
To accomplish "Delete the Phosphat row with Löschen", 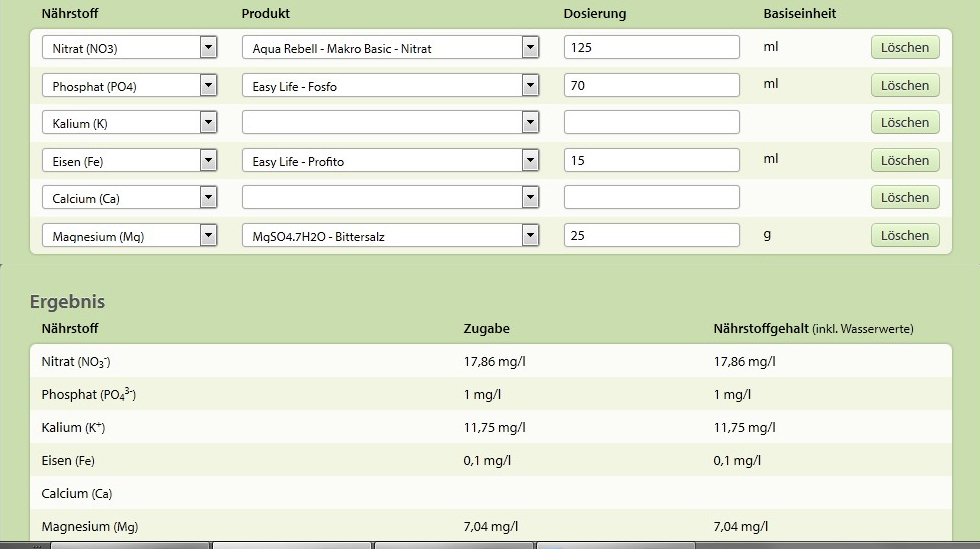I will pyautogui.click(x=905, y=86).
